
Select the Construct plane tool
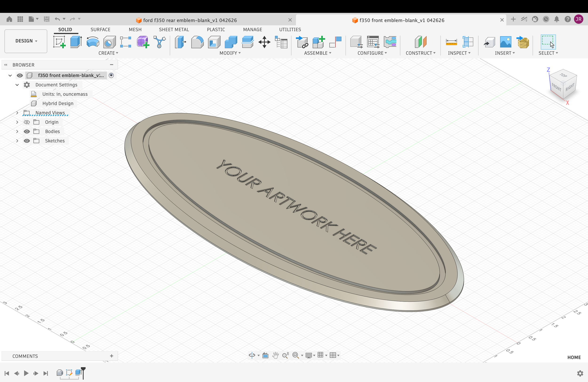coord(421,42)
